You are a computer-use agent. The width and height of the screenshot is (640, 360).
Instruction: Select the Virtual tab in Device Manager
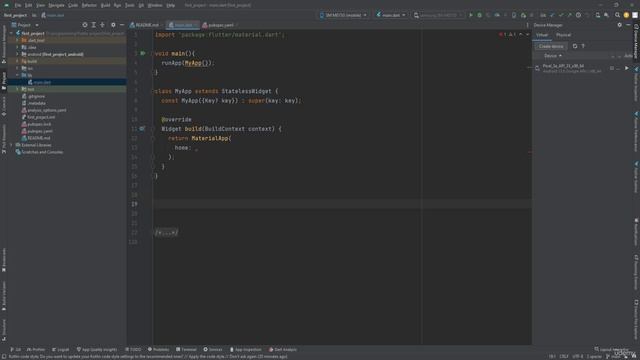coord(542,35)
